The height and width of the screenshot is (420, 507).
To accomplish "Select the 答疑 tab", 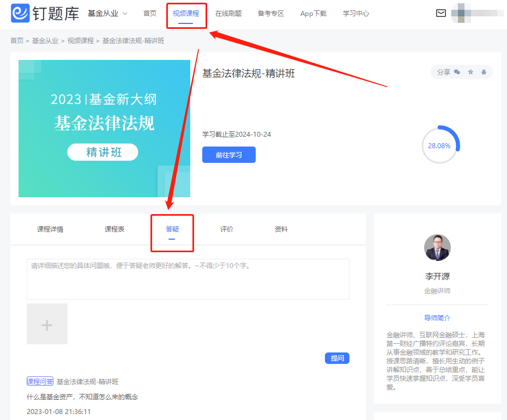I will point(172,229).
